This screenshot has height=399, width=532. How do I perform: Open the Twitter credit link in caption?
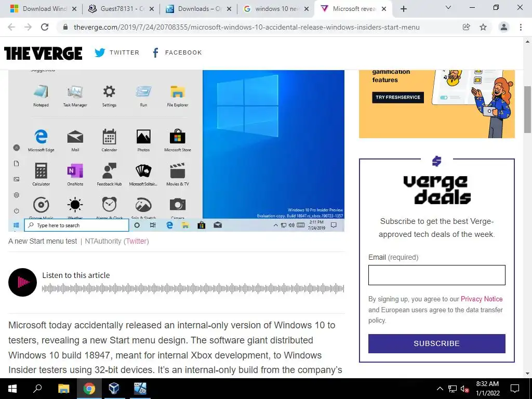[x=136, y=241]
